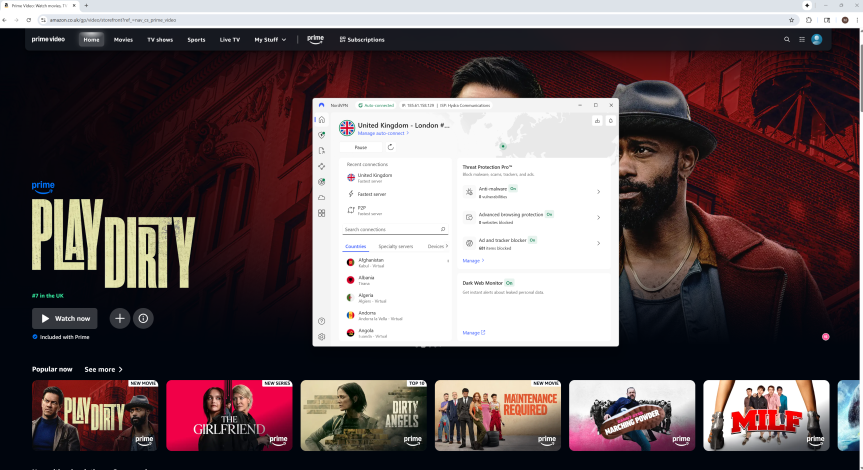Click the prime video logo
The width and height of the screenshot is (863, 470).
[x=48, y=39]
